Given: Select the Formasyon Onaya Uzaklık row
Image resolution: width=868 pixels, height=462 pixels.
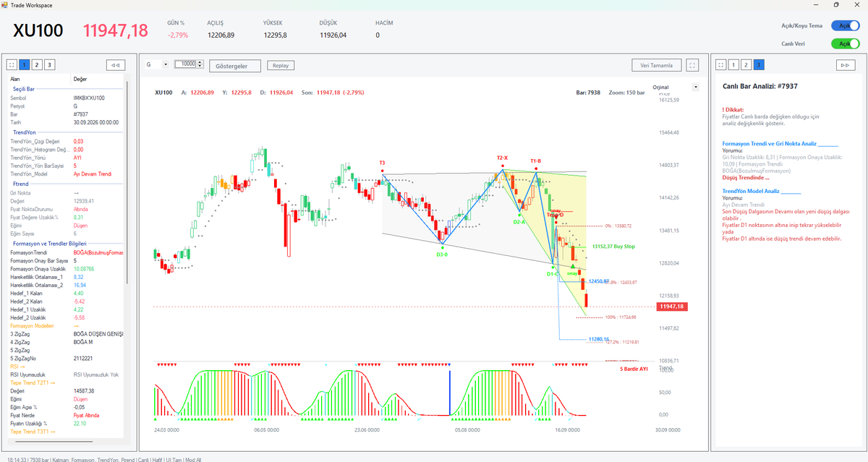Looking at the screenshot, I should [x=66, y=268].
